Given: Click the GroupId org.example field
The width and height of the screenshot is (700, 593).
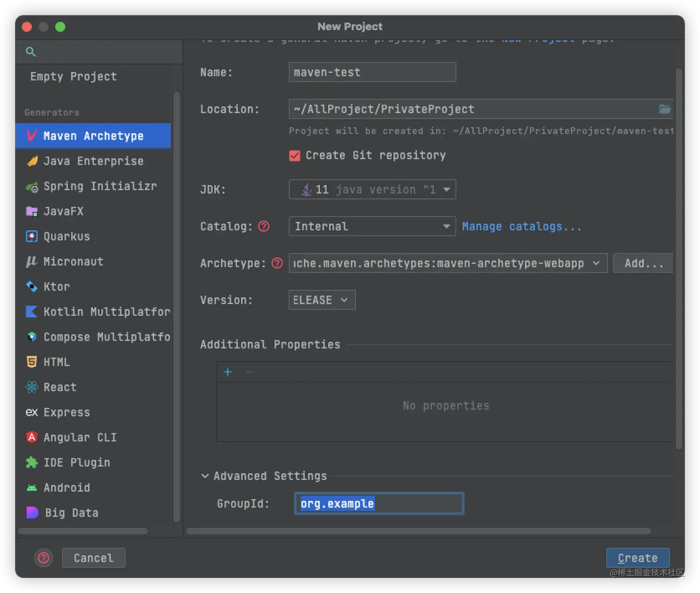Looking at the screenshot, I should point(379,504).
